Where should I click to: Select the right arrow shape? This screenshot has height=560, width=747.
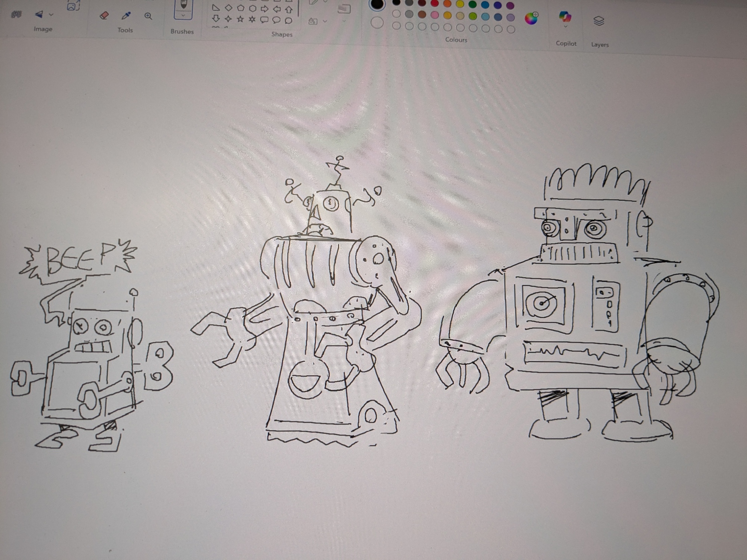[x=264, y=9]
